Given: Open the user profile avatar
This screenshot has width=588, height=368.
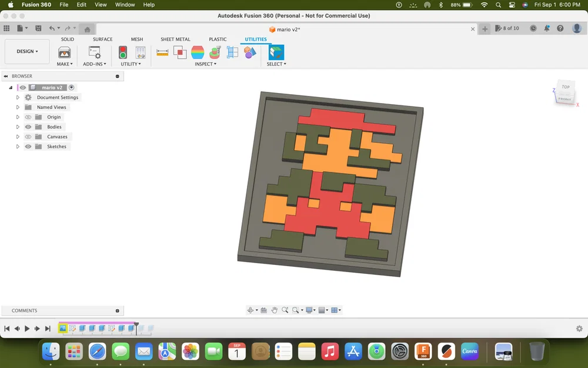Looking at the screenshot, I should (577, 28).
